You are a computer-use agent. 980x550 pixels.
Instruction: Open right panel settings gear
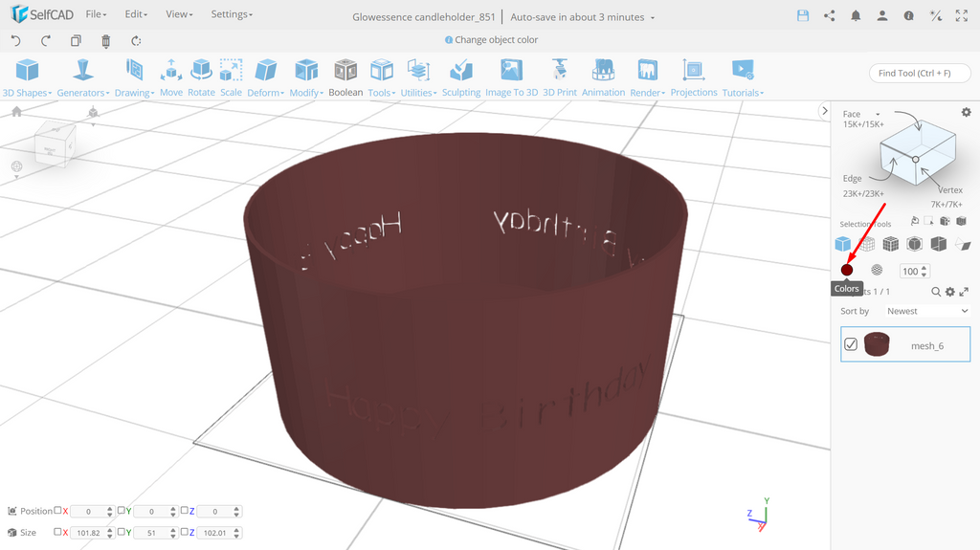tap(967, 113)
